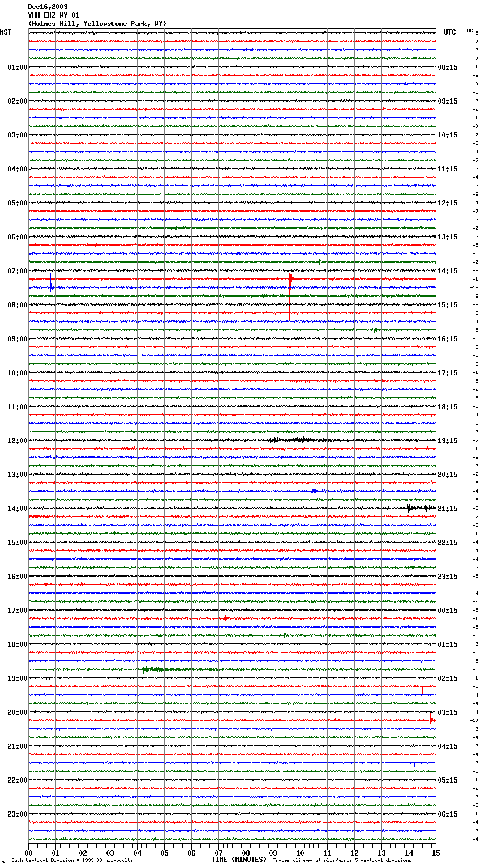This screenshot has height=868, width=481.
Task: Click the Dec16,2009 date header
Action: 48,7
